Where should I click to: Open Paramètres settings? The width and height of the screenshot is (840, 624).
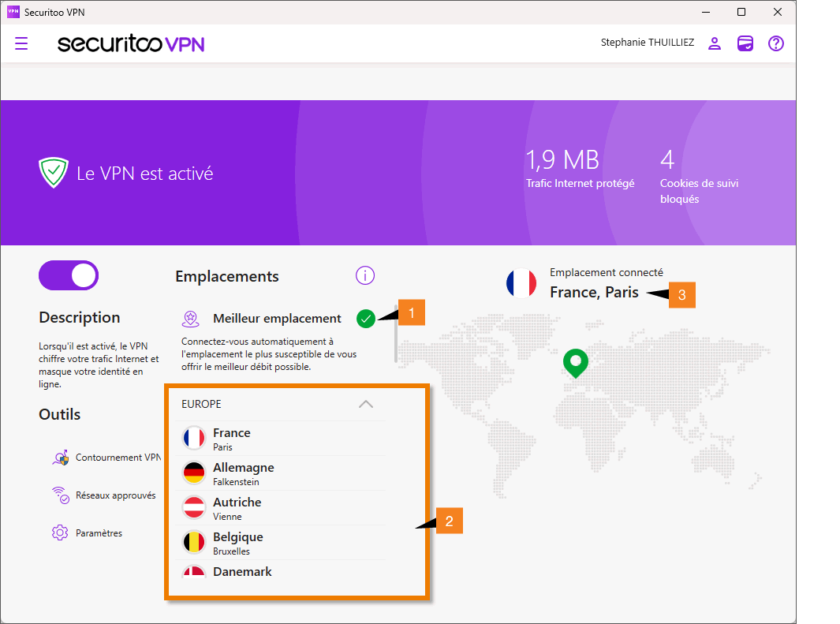point(88,533)
